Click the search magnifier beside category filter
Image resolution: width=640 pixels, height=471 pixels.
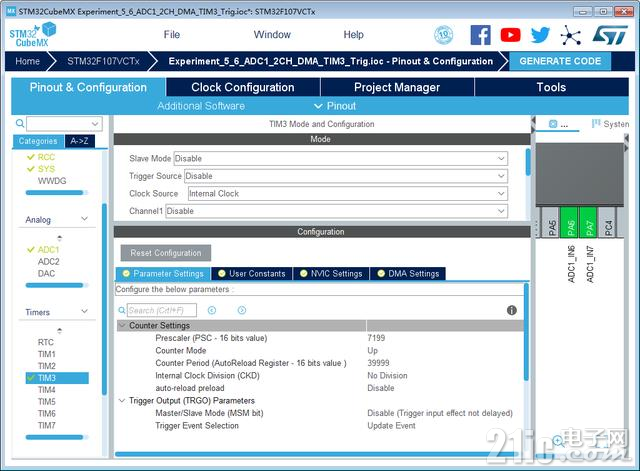(x=20, y=123)
